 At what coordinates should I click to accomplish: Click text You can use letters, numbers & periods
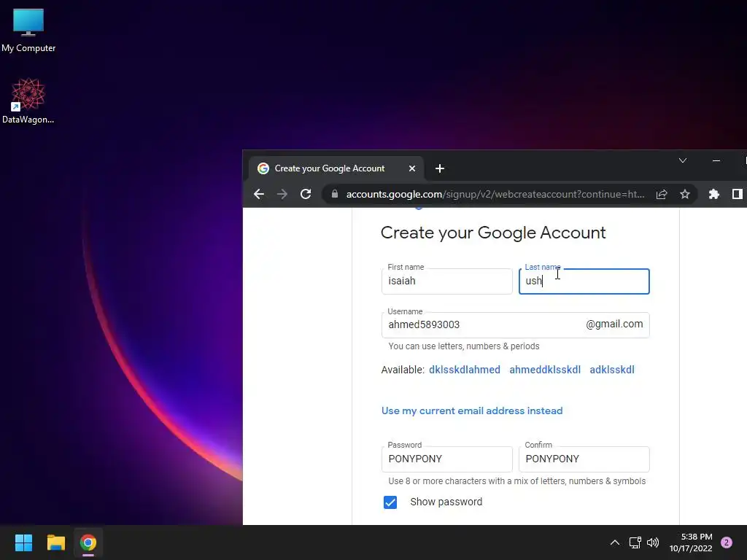coord(463,346)
